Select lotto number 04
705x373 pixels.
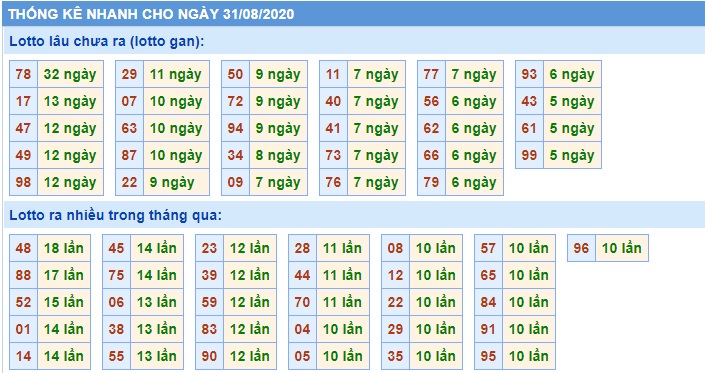click(x=303, y=329)
